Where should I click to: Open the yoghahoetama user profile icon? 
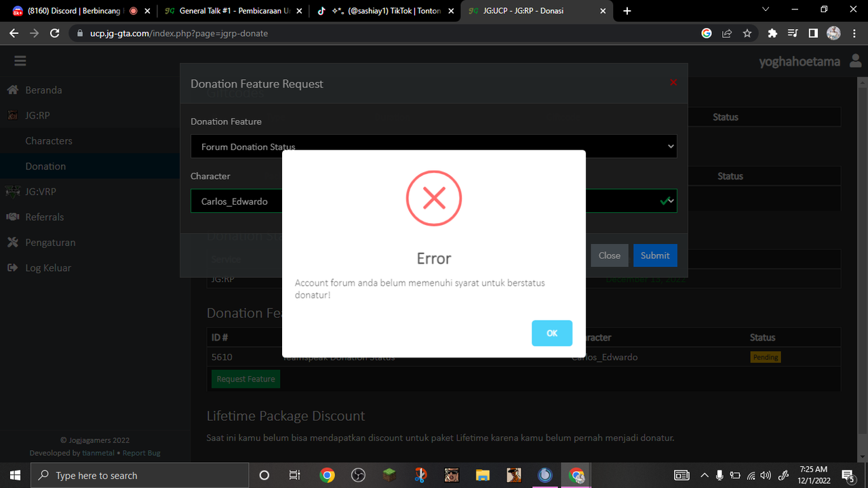(x=855, y=61)
